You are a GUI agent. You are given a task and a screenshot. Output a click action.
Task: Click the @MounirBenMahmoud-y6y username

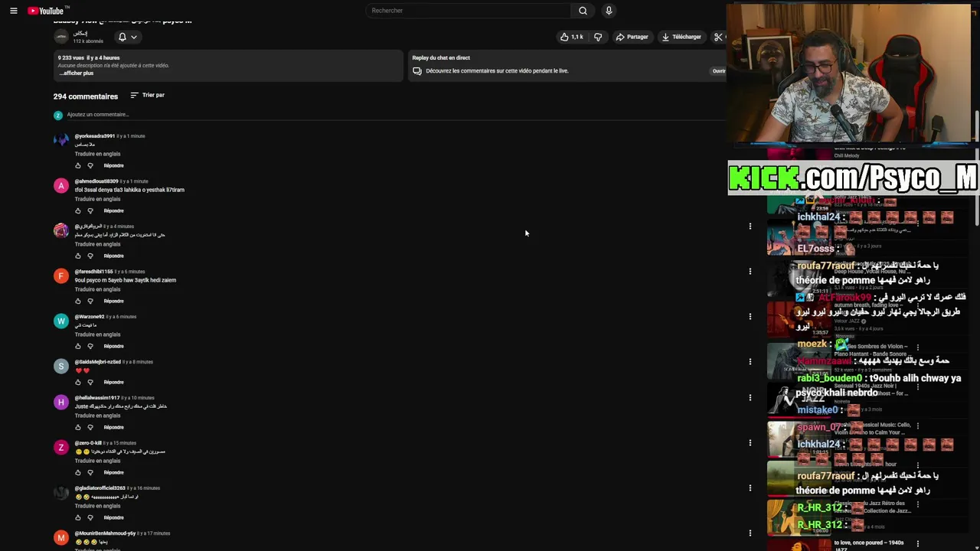point(105,533)
